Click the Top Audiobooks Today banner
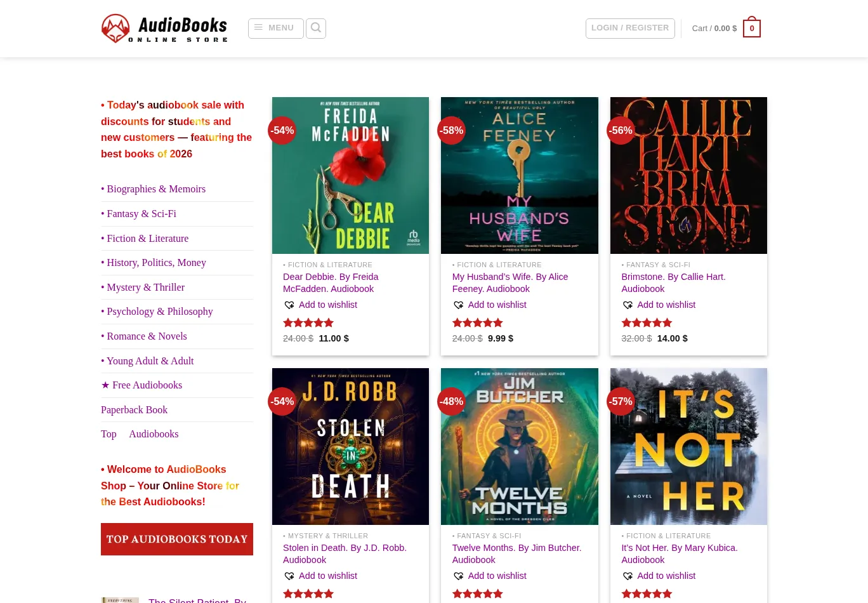Image resolution: width=868 pixels, height=603 pixels. [177, 539]
